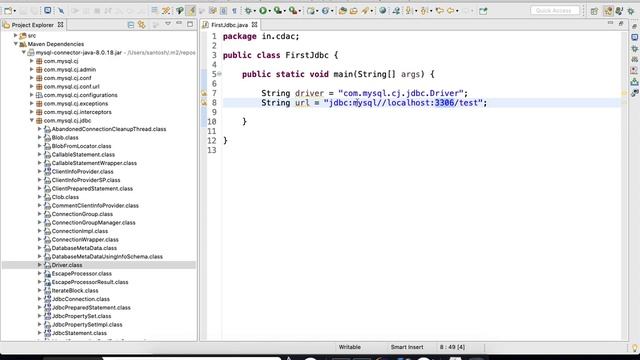This screenshot has height=360, width=640.
Task: Expand the Driver.class node
Action: click(x=40, y=265)
